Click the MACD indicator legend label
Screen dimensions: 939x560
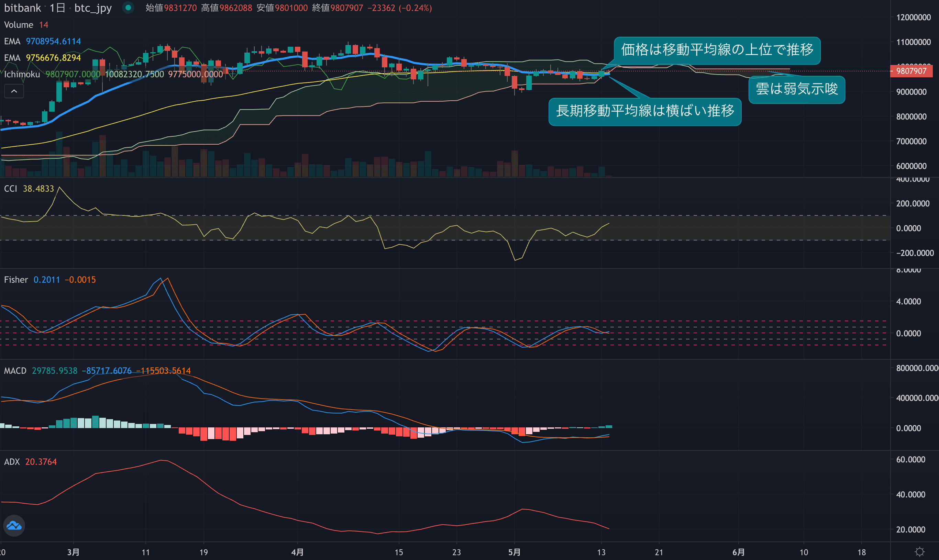pyautogui.click(x=15, y=371)
